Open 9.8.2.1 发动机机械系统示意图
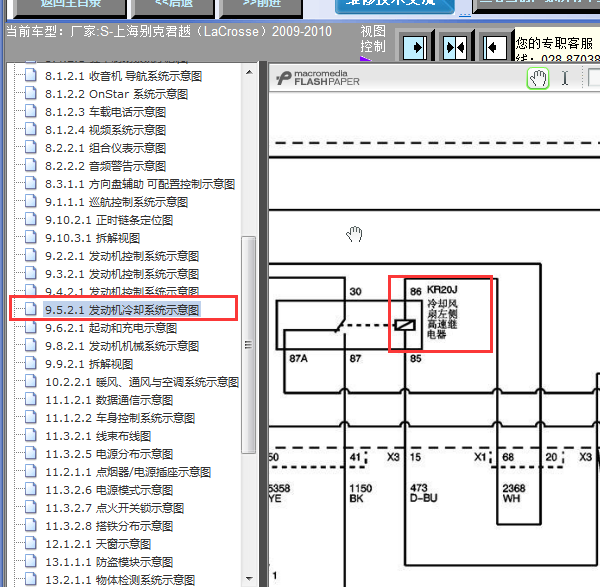Screen dimensions: 600x587 click(122, 346)
